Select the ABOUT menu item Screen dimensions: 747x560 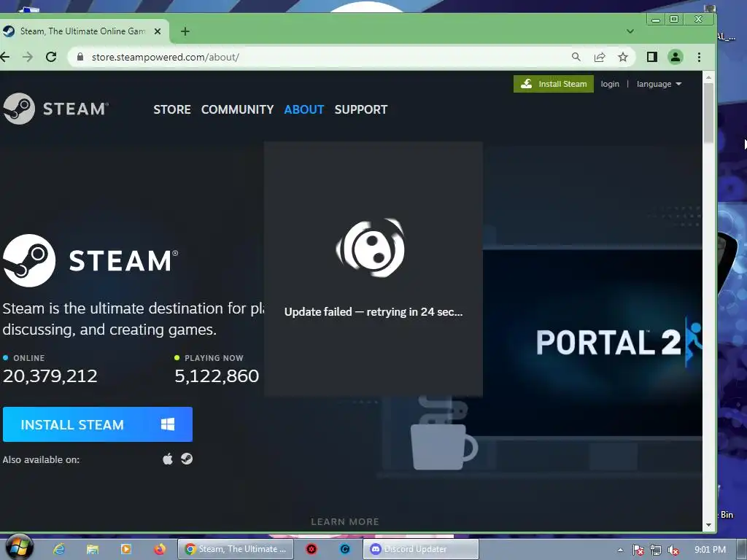click(304, 109)
